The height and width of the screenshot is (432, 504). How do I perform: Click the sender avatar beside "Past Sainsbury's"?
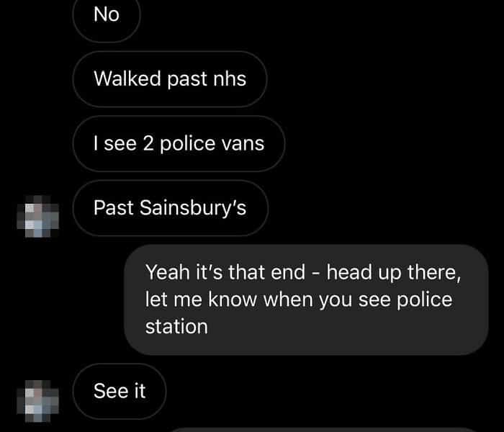pyautogui.click(x=38, y=216)
